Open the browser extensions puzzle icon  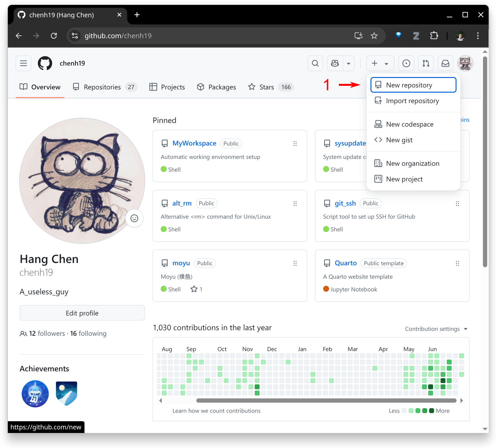click(434, 36)
